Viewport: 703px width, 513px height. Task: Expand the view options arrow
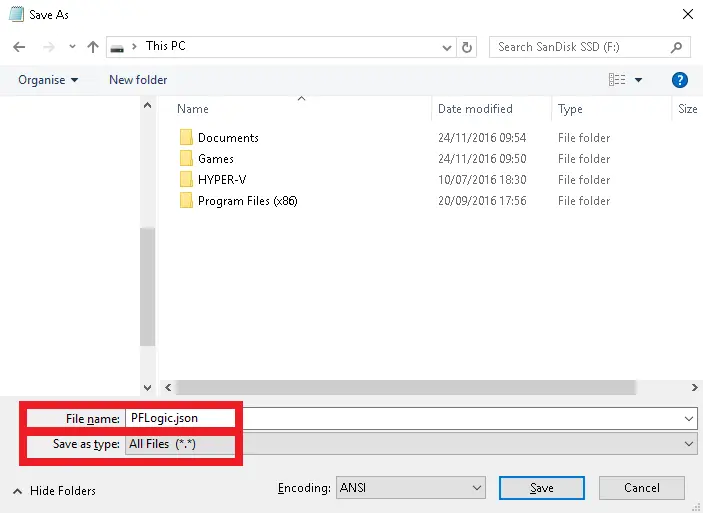pos(639,80)
